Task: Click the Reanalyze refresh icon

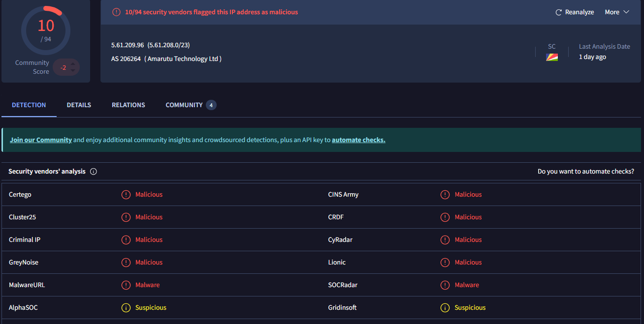Action: click(558, 12)
